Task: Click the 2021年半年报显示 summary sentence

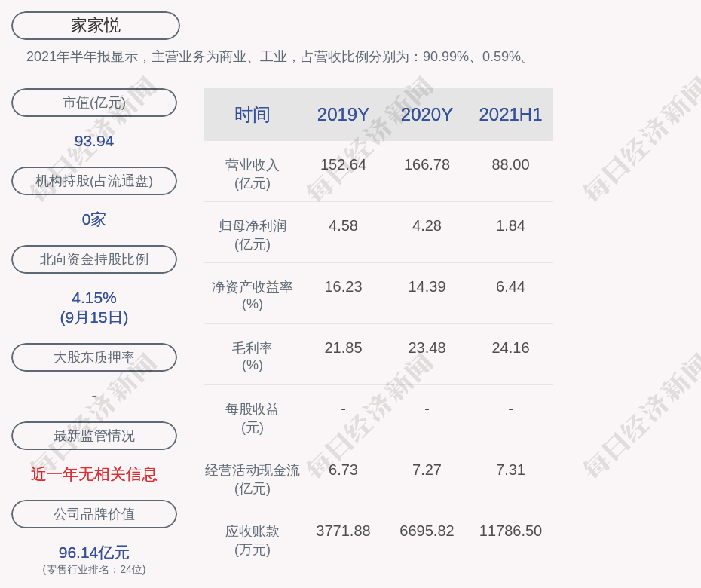Action: (x=278, y=57)
